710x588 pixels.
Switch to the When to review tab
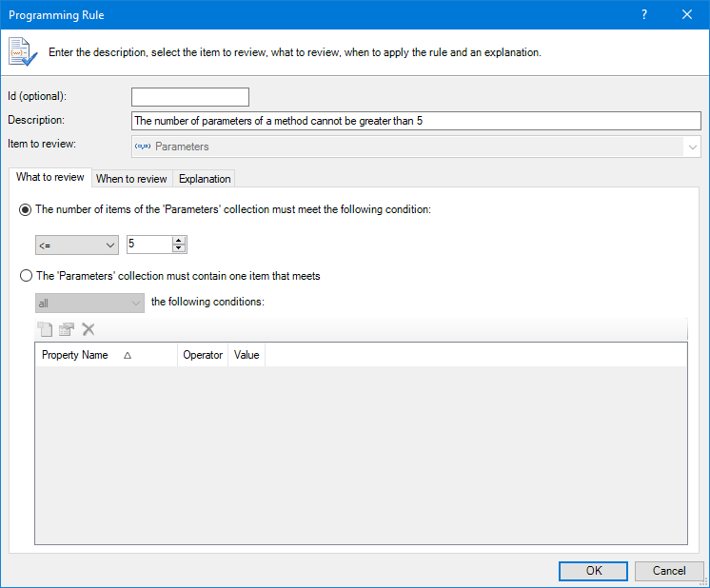pyautogui.click(x=131, y=179)
